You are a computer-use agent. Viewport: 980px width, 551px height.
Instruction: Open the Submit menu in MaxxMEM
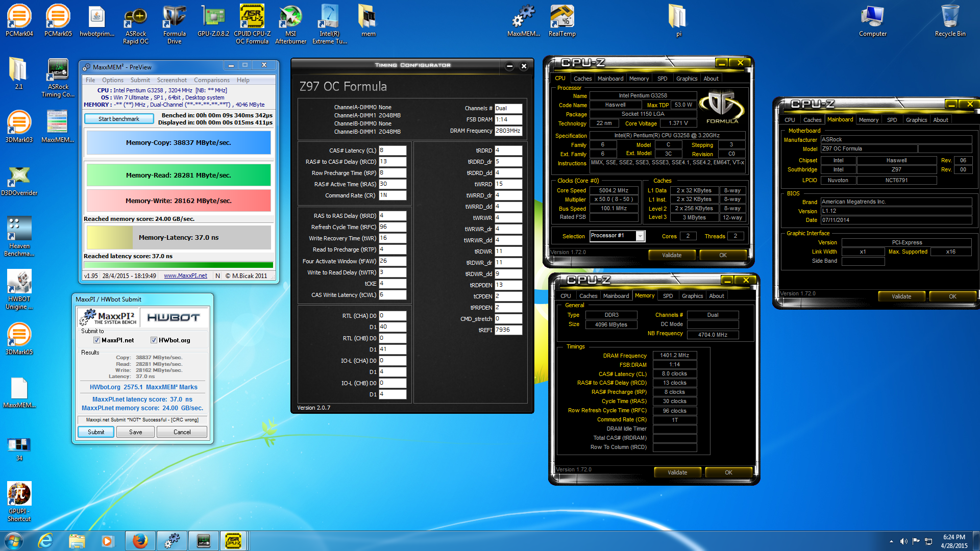tap(140, 80)
